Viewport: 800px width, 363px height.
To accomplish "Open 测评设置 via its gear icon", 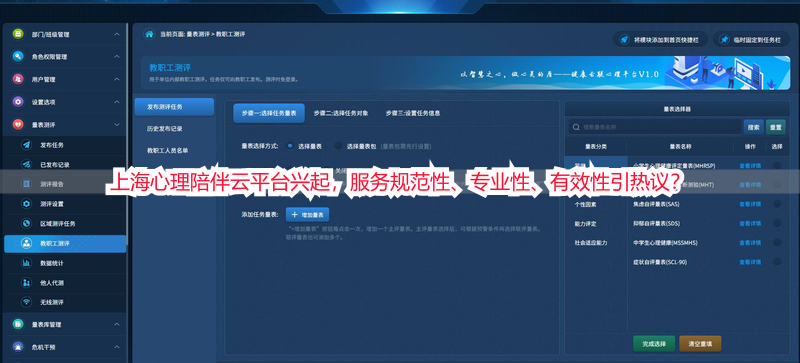I will pos(27,204).
